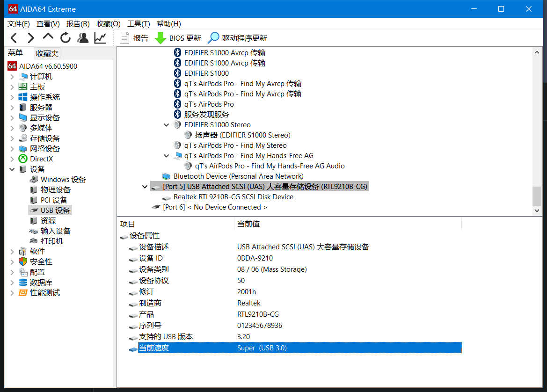Expand the 操作系统 tree node
The image size is (547, 392).
pos(12,97)
